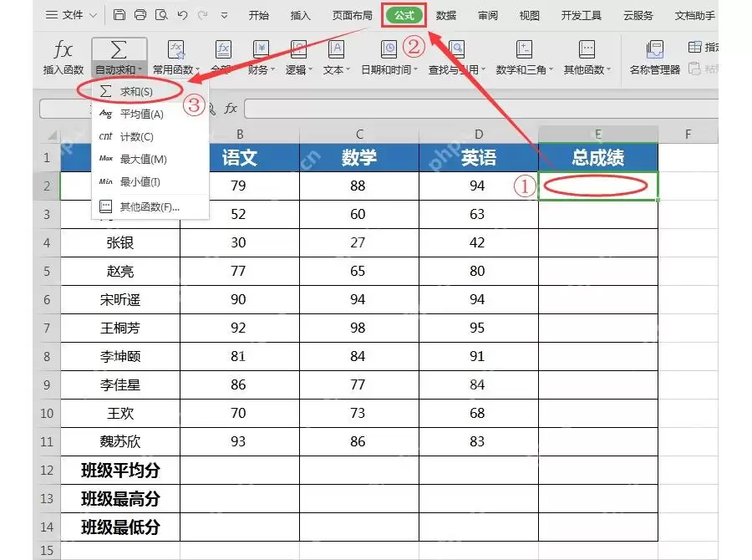This screenshot has width=752, height=560.
Task: Open the Name Manager
Action: [x=654, y=57]
